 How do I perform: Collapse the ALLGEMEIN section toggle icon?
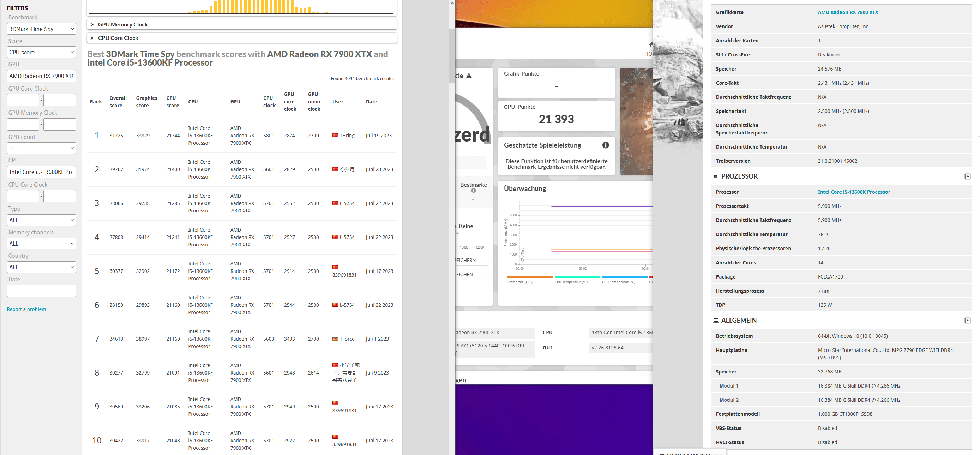(967, 320)
